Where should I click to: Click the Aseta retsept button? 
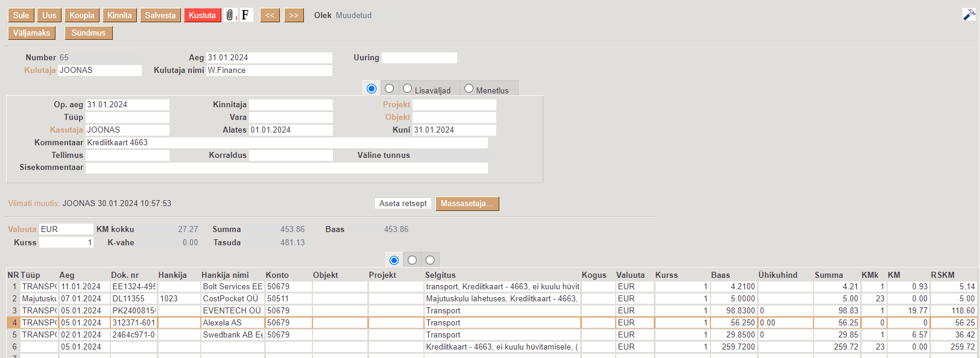point(403,204)
